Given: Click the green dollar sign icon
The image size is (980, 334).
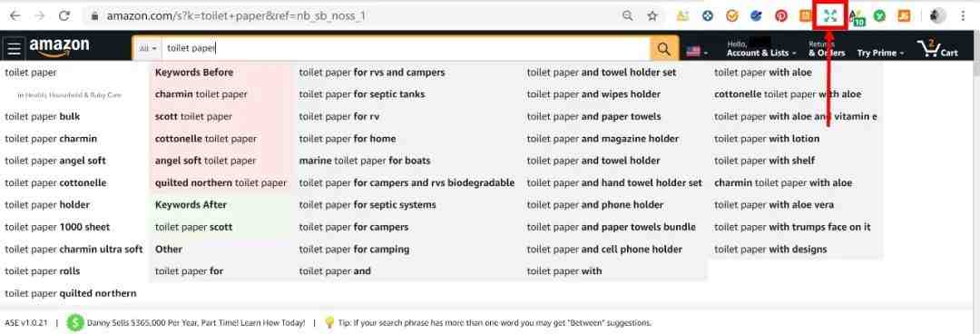Looking at the screenshot, I should pos(75,323).
